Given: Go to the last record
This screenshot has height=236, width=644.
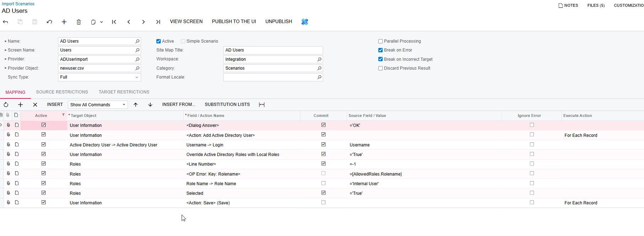Looking at the screenshot, I should tap(158, 22).
